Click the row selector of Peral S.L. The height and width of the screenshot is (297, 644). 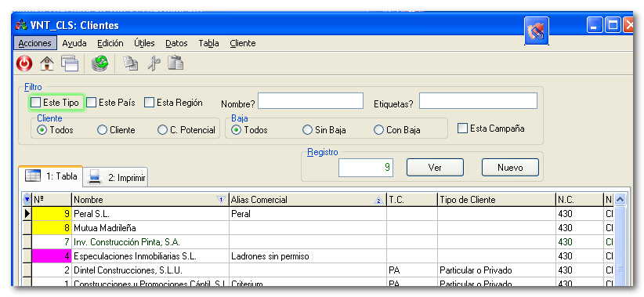(27, 214)
